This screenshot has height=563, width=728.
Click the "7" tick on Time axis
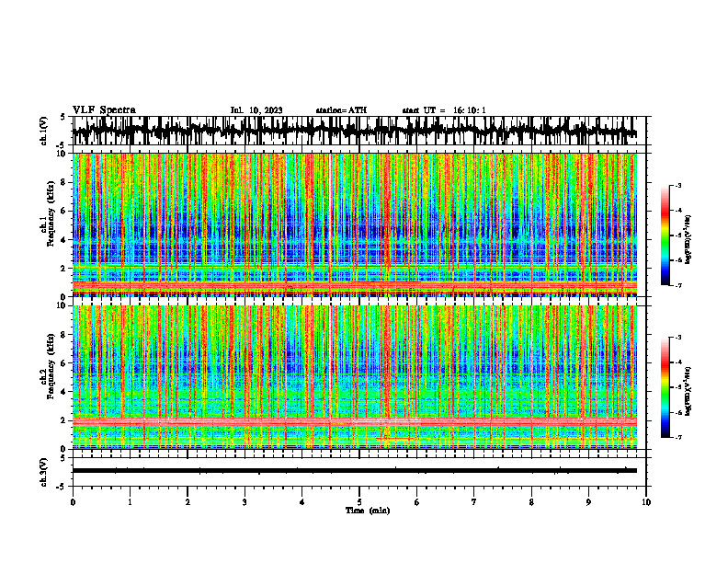point(474,502)
